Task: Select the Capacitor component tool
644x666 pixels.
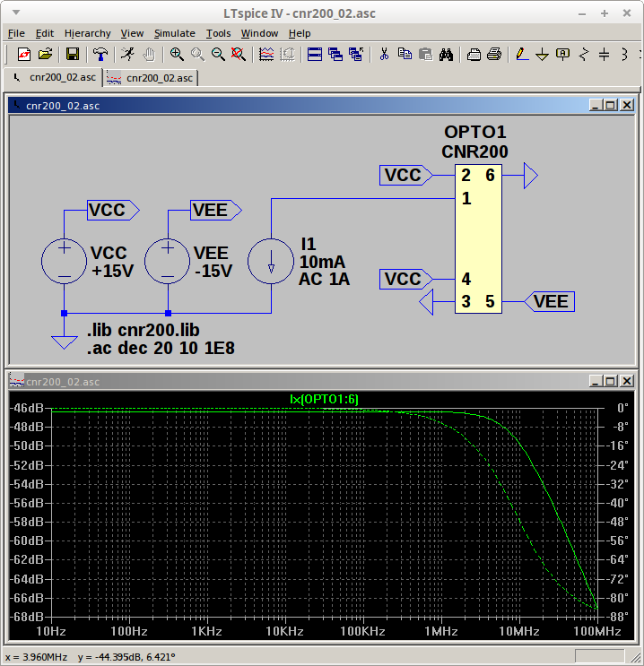Action: coord(604,55)
